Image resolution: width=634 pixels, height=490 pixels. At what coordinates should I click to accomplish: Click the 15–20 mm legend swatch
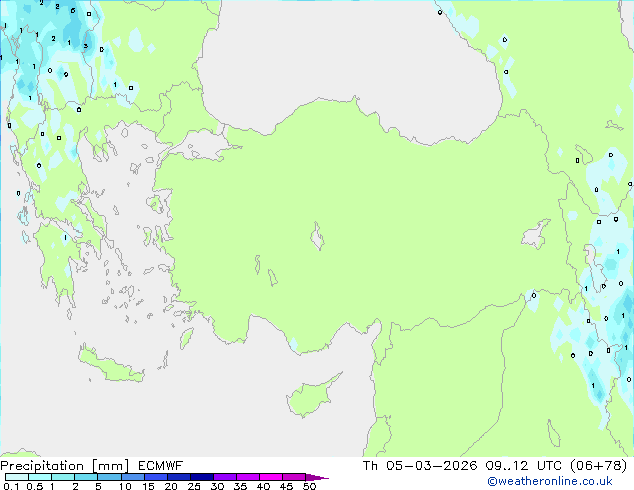156,477
